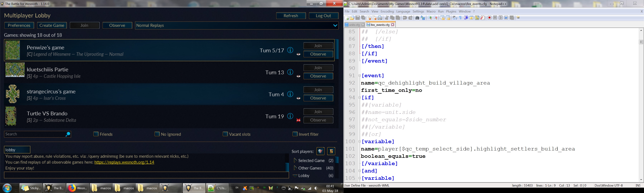
Task: Click the volume icon in the system tray
Action: click(x=316, y=188)
